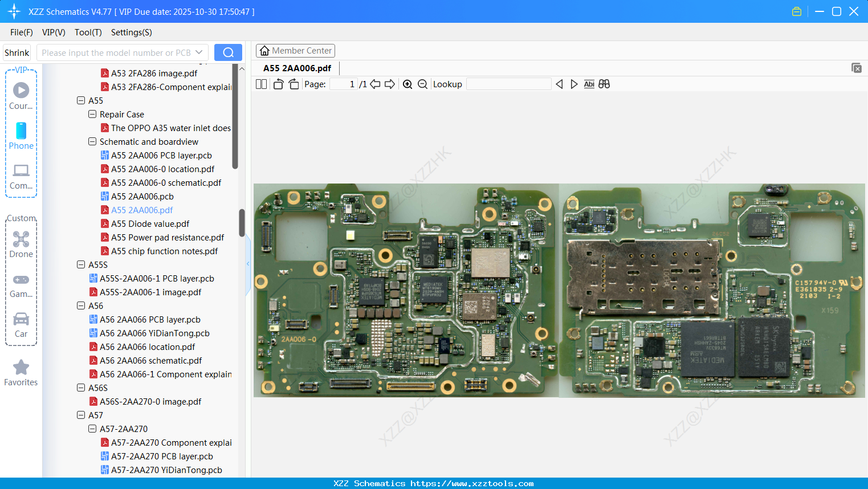The height and width of the screenshot is (489, 868).
Task: Toggle the Abi match-text option
Action: click(x=589, y=84)
